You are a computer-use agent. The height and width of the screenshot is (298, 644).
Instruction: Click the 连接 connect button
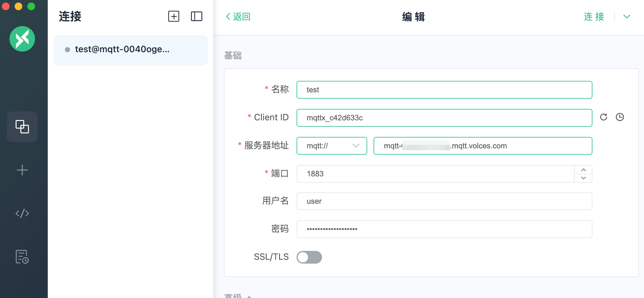point(594,17)
